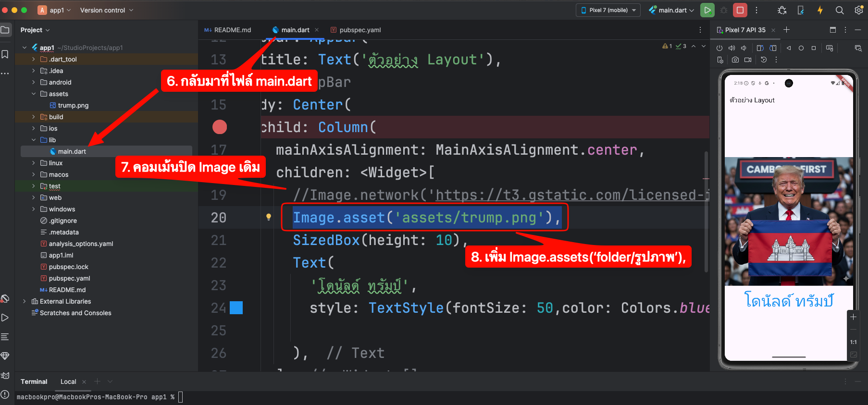Take an emulator screenshot

coord(735,60)
